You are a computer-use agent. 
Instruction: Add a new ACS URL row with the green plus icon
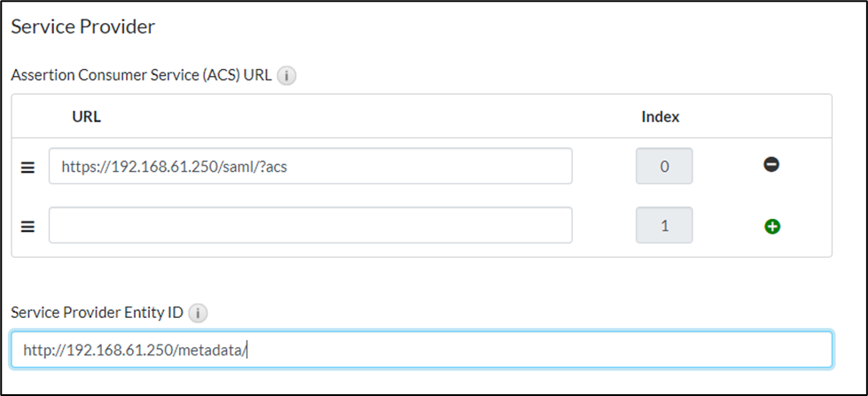[x=771, y=226]
